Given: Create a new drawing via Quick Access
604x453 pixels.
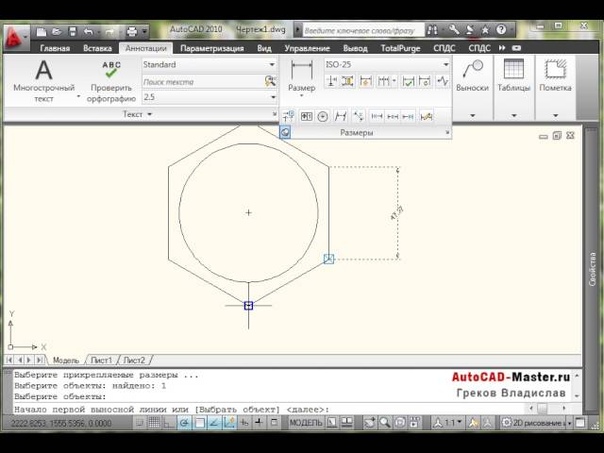Looking at the screenshot, I should click(x=41, y=32).
